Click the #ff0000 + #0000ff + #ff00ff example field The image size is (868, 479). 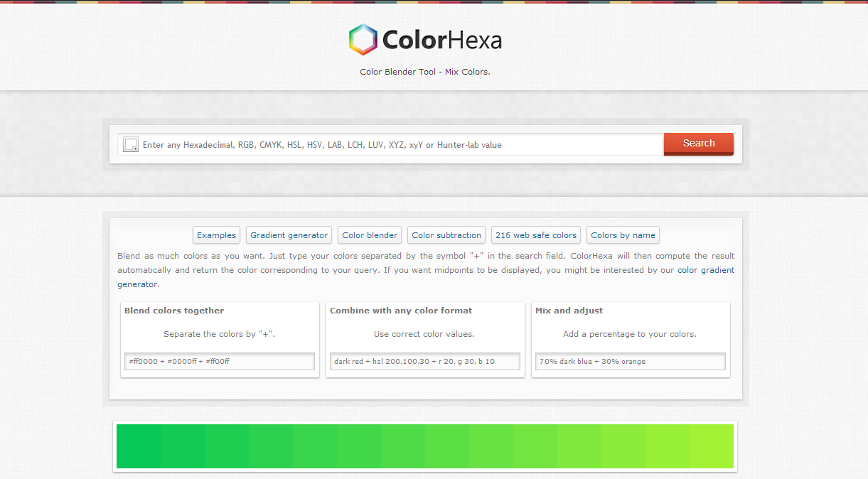point(219,361)
